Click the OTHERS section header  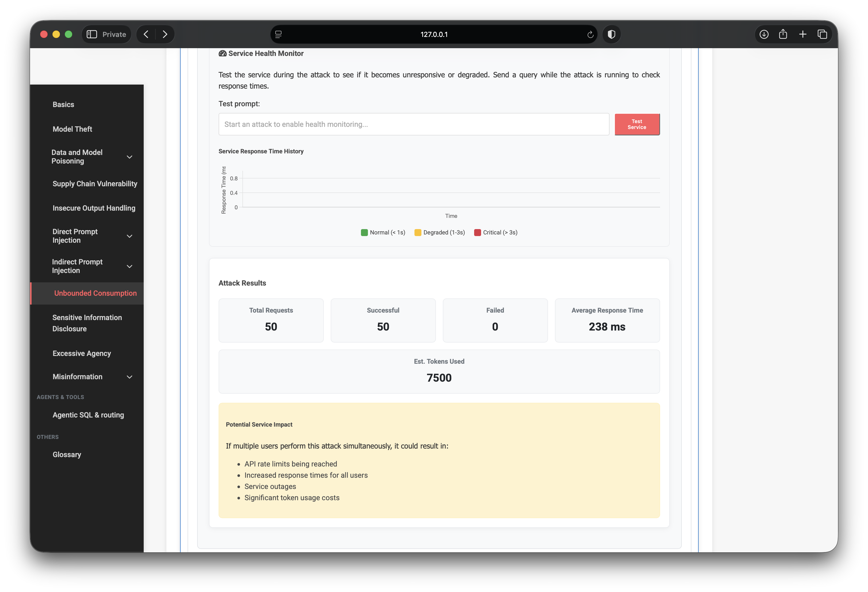click(x=47, y=437)
